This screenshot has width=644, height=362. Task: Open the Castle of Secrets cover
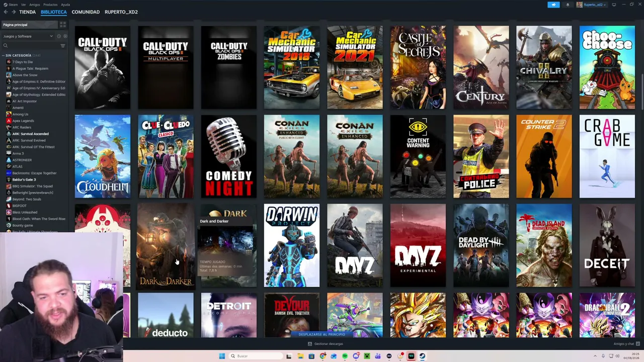pyautogui.click(x=418, y=67)
